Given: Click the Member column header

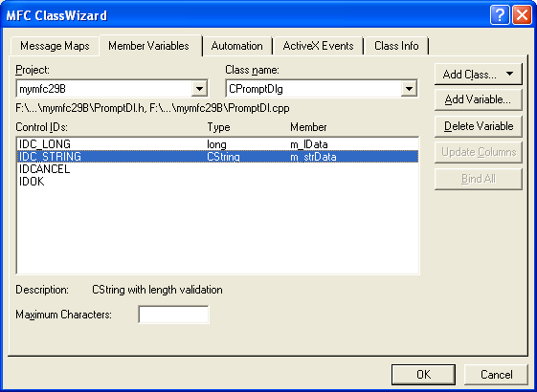Looking at the screenshot, I should (x=308, y=127).
